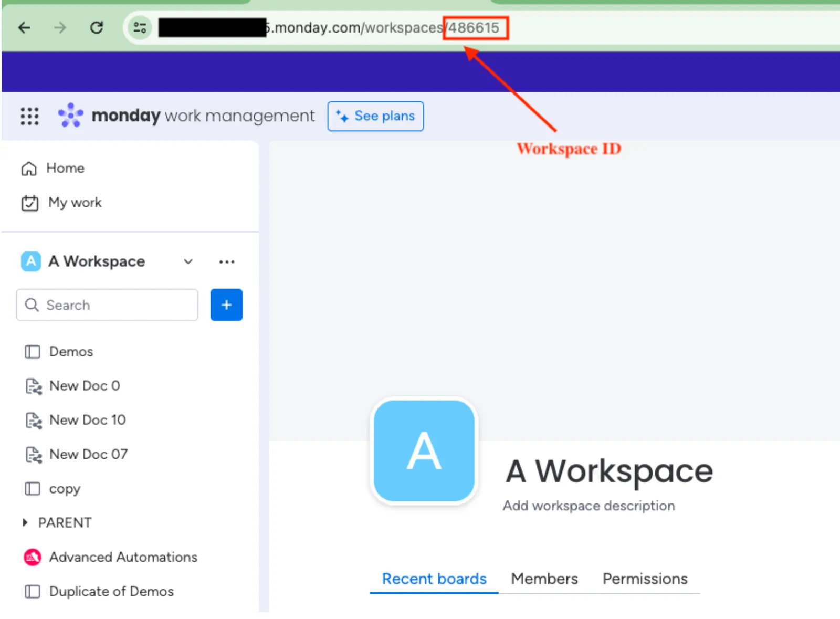Screen dimensions: 840x619
Task: Click the browser forward arrow
Action: coord(60,27)
